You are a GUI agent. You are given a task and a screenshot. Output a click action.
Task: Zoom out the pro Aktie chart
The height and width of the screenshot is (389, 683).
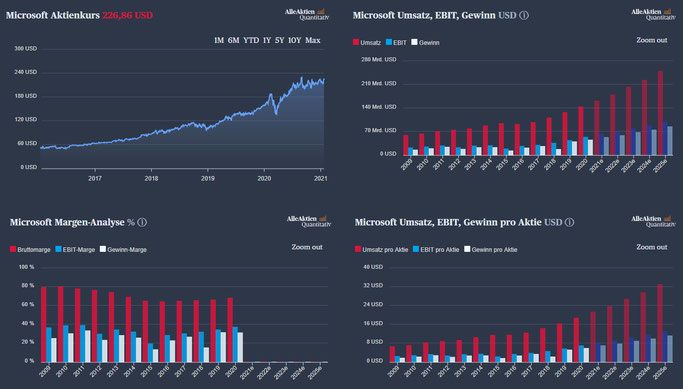(x=652, y=247)
